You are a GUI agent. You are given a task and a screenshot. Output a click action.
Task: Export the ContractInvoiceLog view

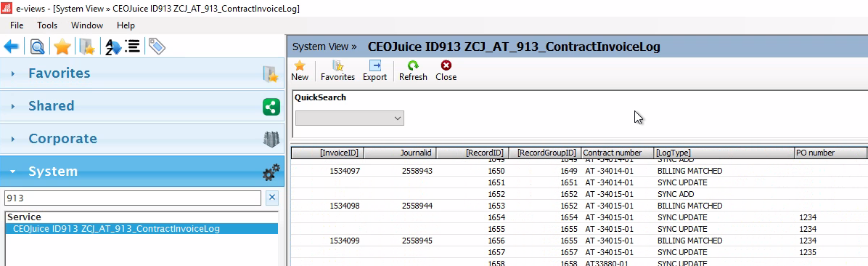[374, 71]
